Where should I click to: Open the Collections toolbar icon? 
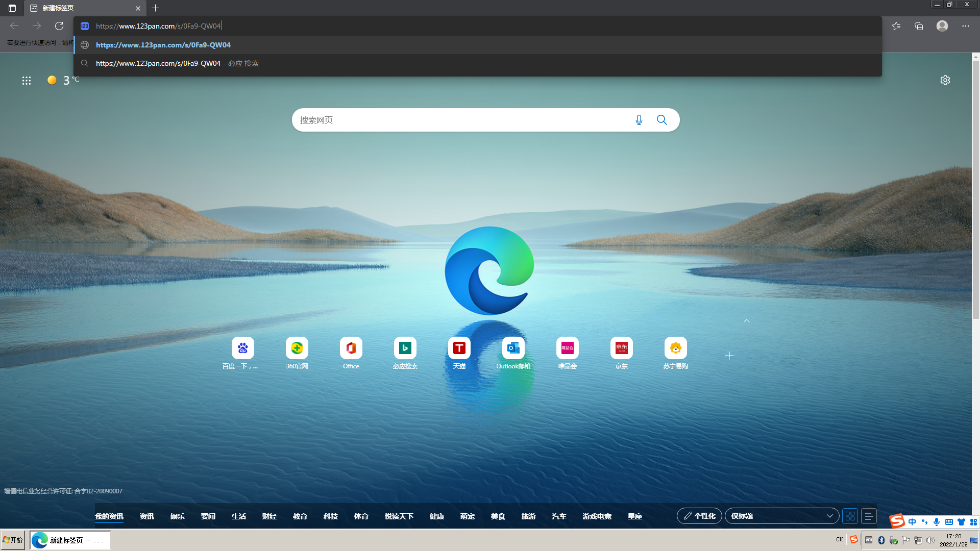919,26
